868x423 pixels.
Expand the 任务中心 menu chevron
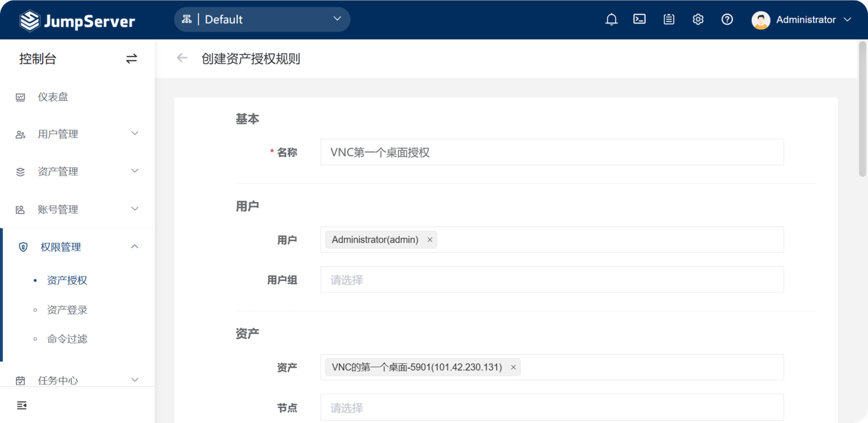(x=135, y=380)
